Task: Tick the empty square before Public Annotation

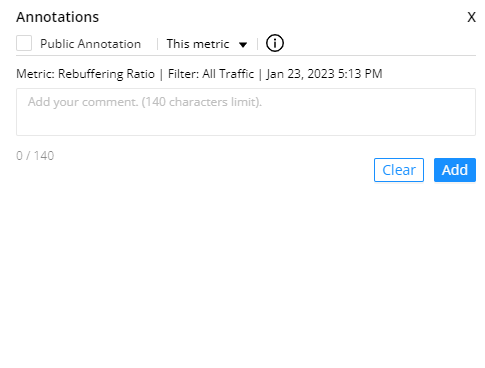Action: 24,43
